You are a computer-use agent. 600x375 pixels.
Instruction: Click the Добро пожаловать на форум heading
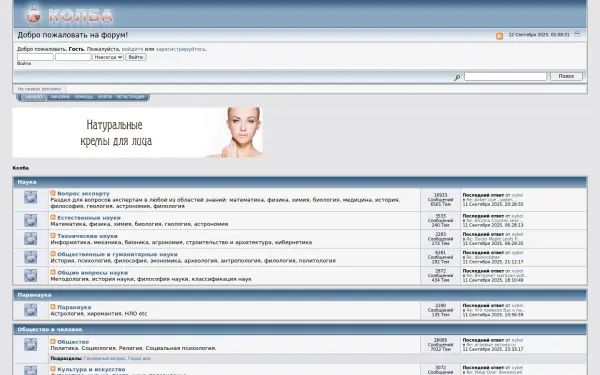pyautogui.click(x=72, y=35)
